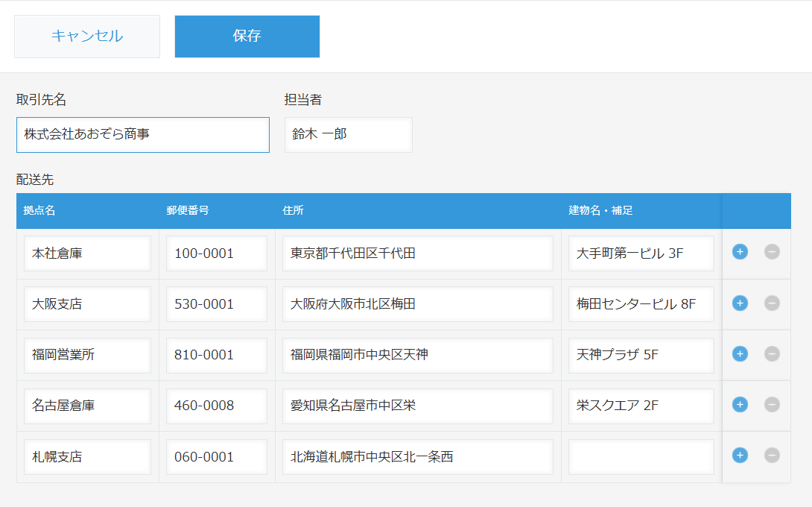Focus postal code 460-0008 field
The width and height of the screenshot is (812, 507).
coord(217,406)
